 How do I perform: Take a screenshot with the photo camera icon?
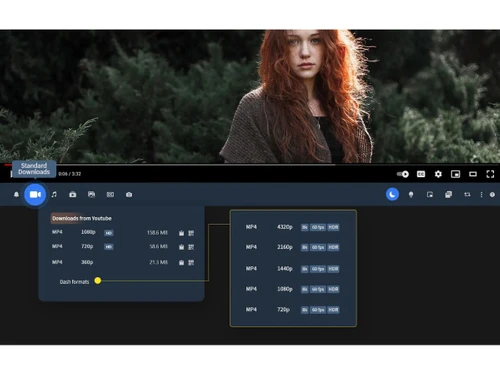129,194
